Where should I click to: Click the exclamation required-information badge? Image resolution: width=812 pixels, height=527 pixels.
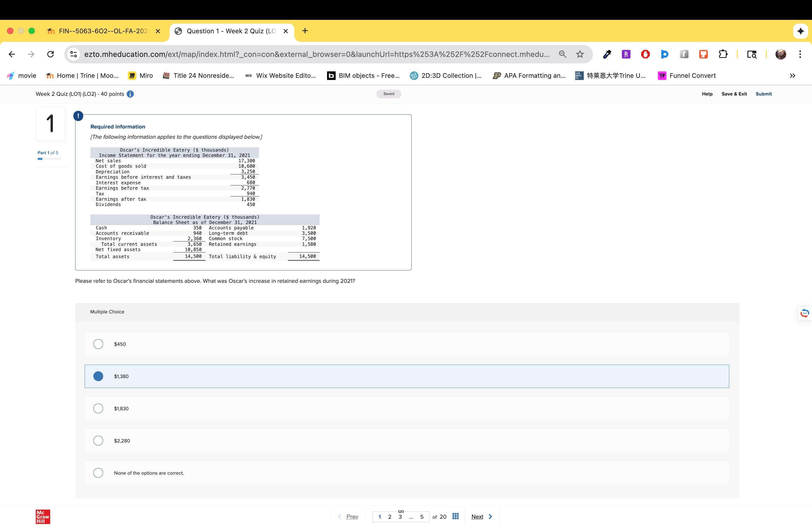pyautogui.click(x=78, y=116)
